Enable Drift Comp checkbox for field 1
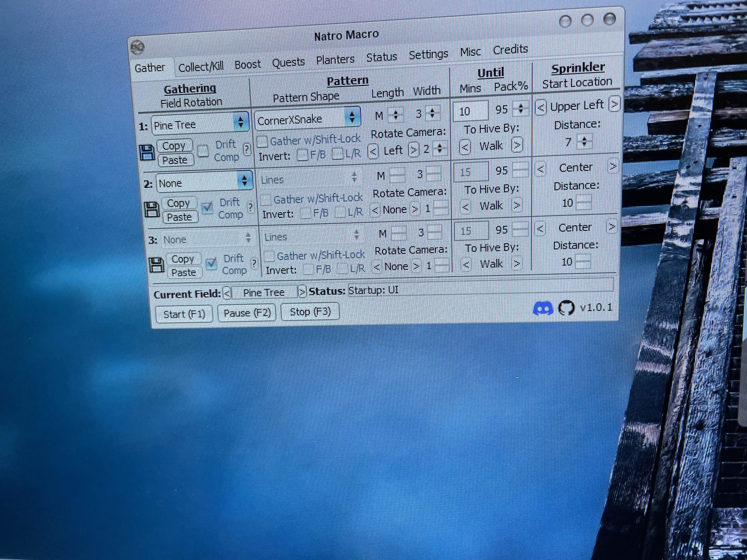The image size is (747, 560). click(x=203, y=151)
